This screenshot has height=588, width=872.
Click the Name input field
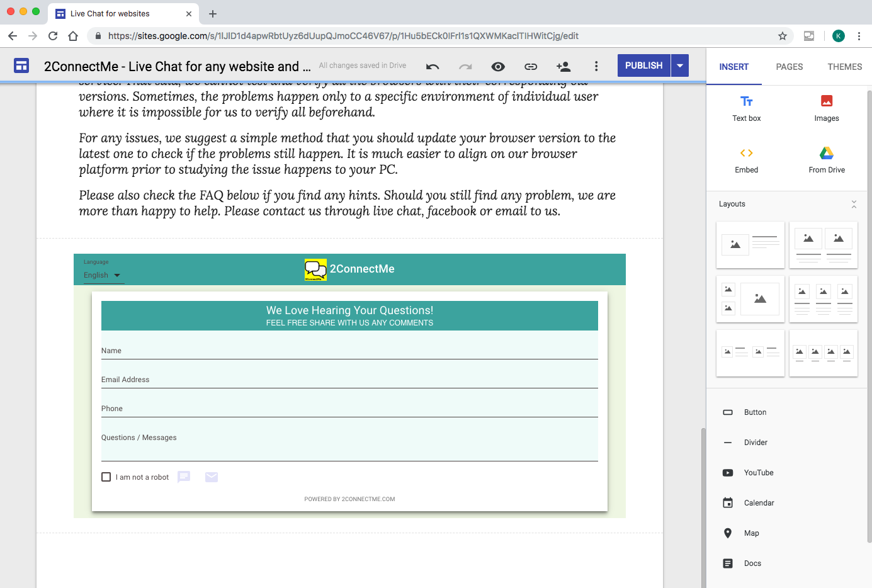pyautogui.click(x=349, y=351)
